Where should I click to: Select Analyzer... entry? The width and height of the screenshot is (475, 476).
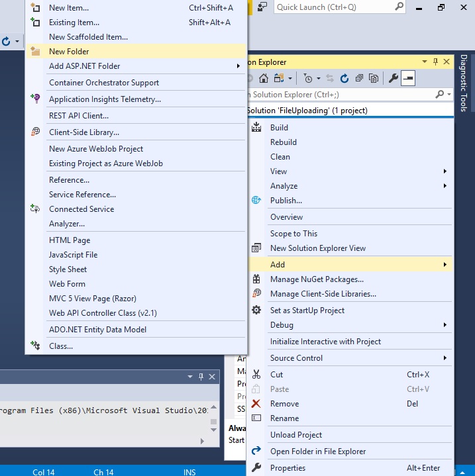(x=136, y=224)
